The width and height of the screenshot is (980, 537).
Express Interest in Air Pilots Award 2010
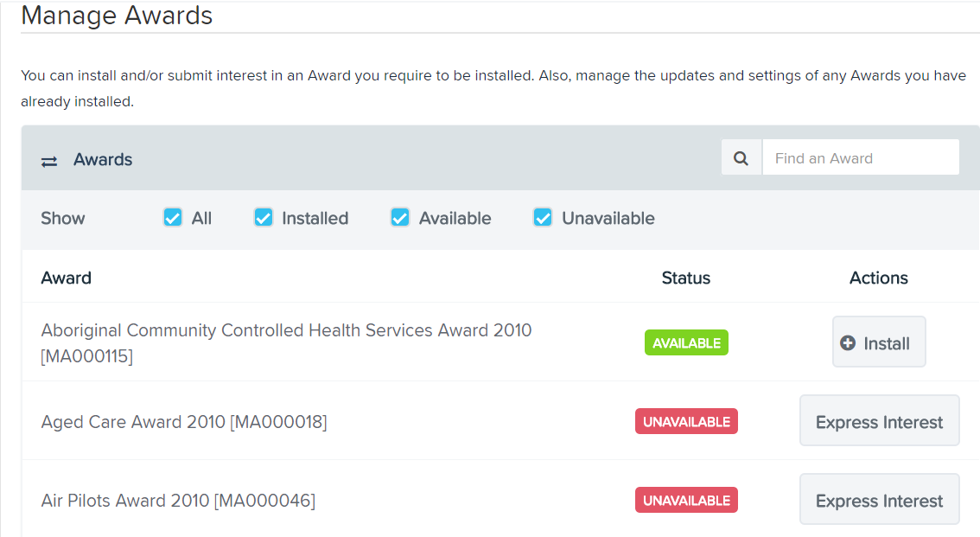tap(880, 500)
